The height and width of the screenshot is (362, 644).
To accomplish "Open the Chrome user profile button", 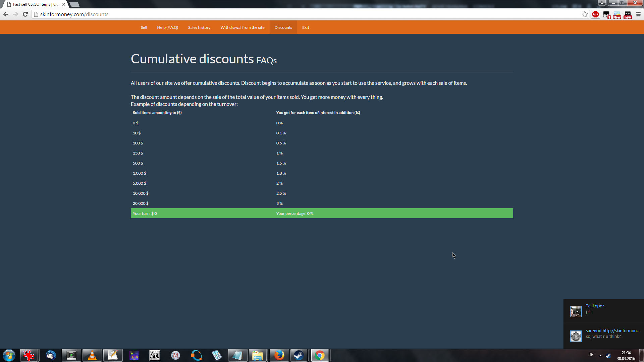I will point(602,3).
